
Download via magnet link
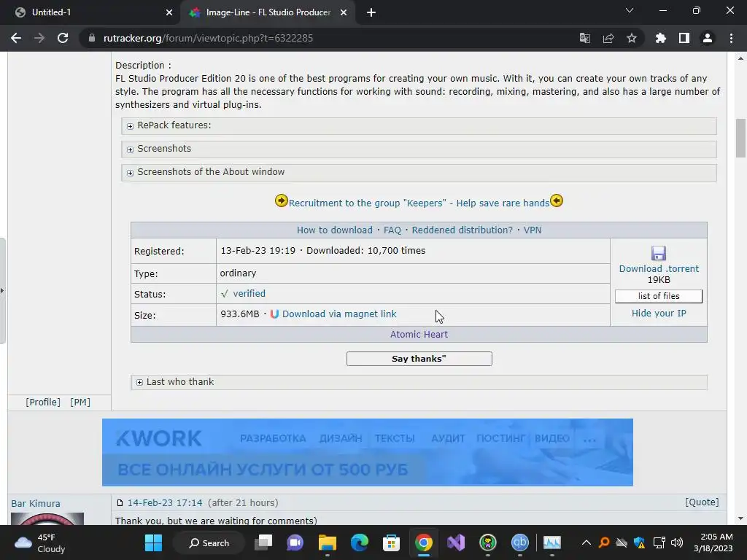(339, 314)
